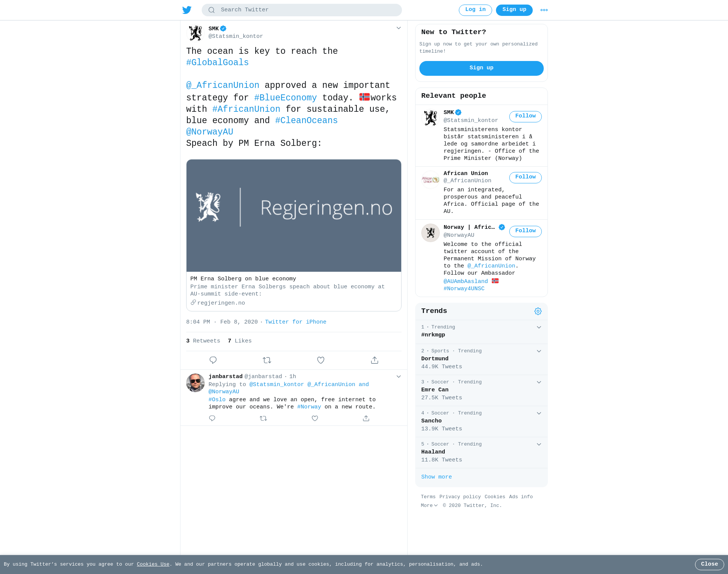Share the SMK main tweet
This screenshot has width=728, height=574.
point(375,360)
